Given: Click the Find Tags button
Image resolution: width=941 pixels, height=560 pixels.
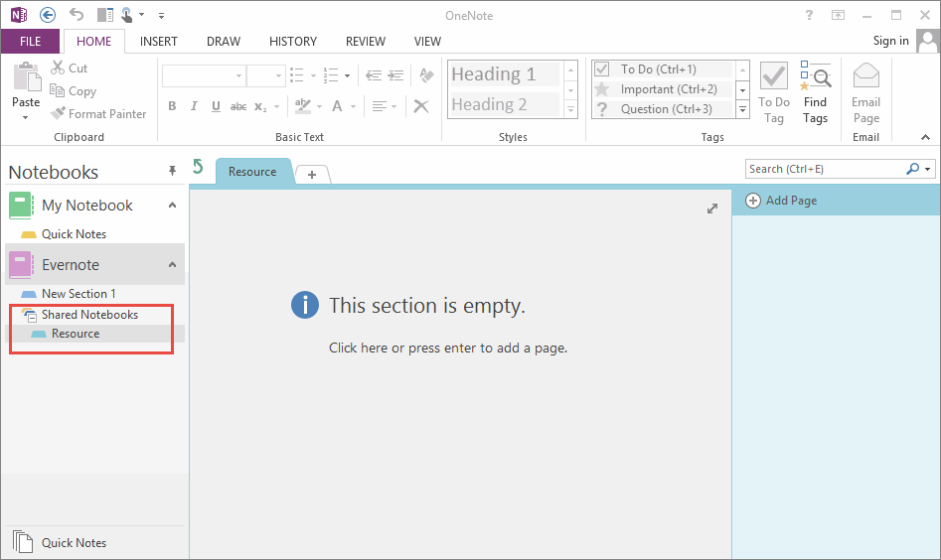Looking at the screenshot, I should coord(815,93).
